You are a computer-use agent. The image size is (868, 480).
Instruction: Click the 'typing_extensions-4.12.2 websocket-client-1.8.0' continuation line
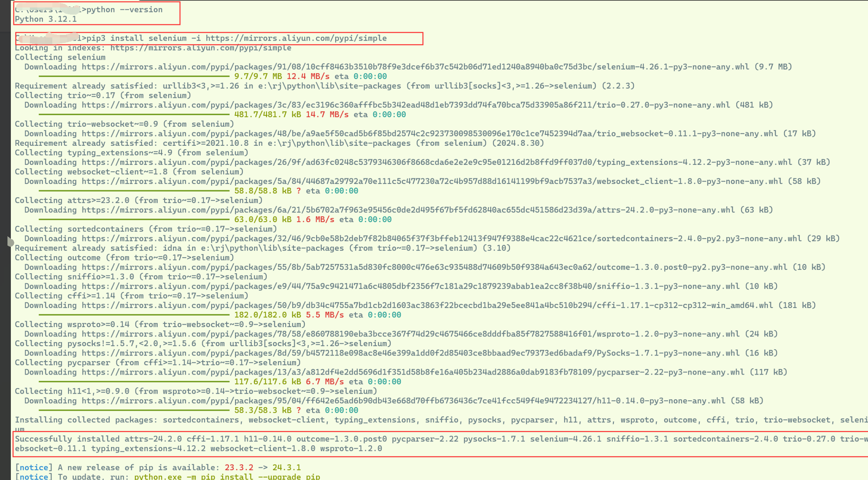[x=198, y=449]
